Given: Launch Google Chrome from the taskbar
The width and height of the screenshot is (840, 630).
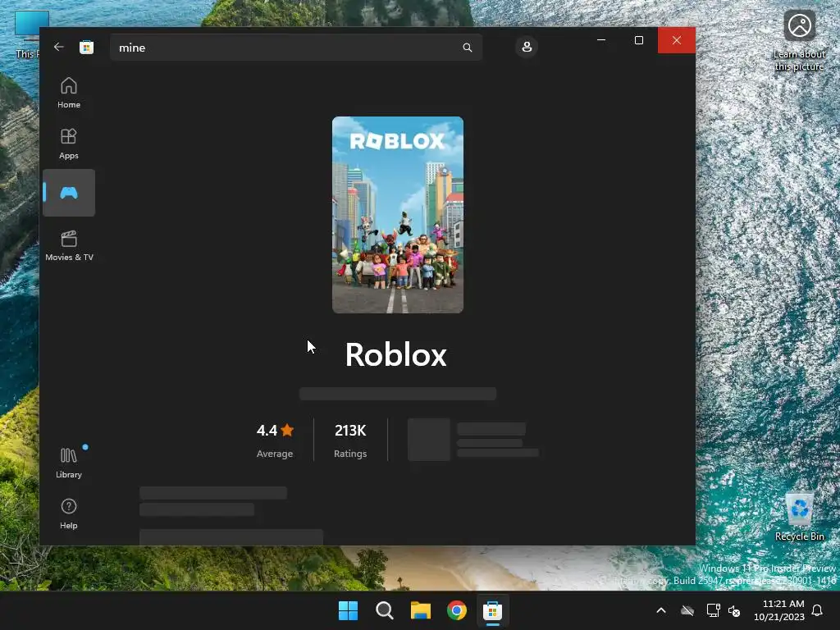Looking at the screenshot, I should [456, 610].
